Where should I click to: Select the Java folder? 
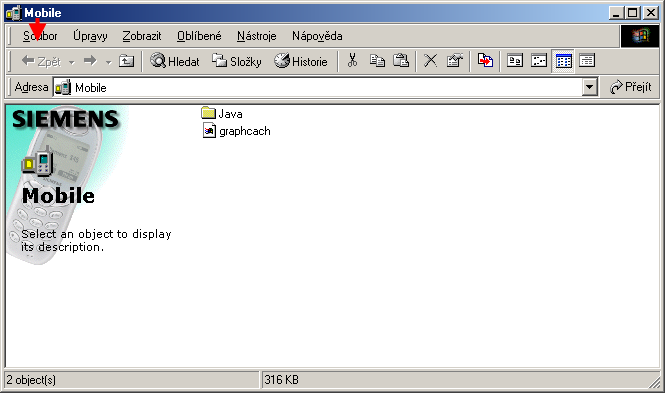222,114
